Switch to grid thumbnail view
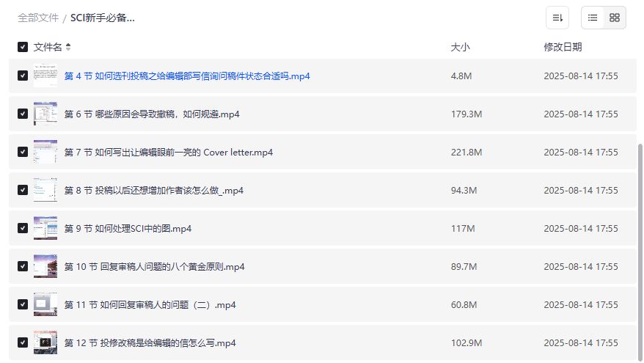 click(615, 18)
